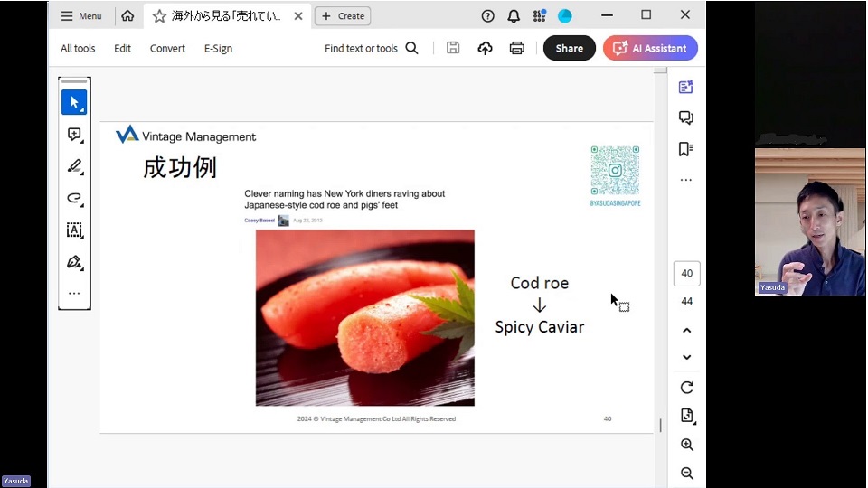Image resolution: width=868 pixels, height=488 pixels.
Task: Open the E-Sign menu
Action: tap(218, 49)
